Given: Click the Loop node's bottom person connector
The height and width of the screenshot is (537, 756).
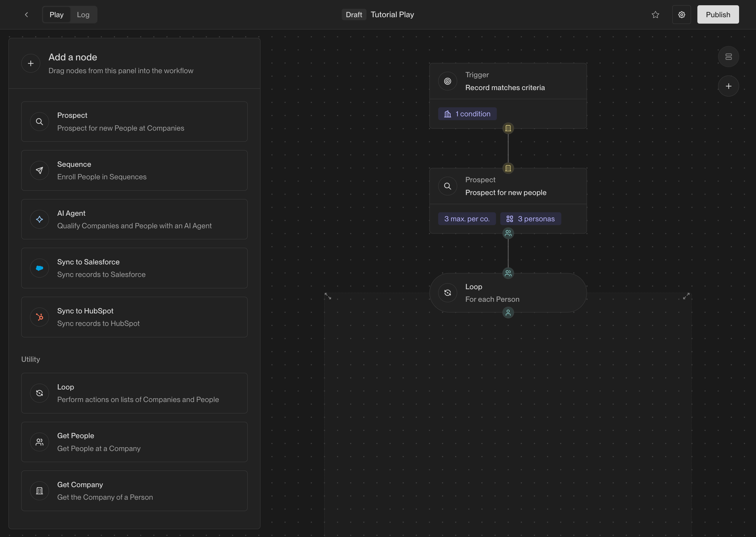Looking at the screenshot, I should coord(508,313).
